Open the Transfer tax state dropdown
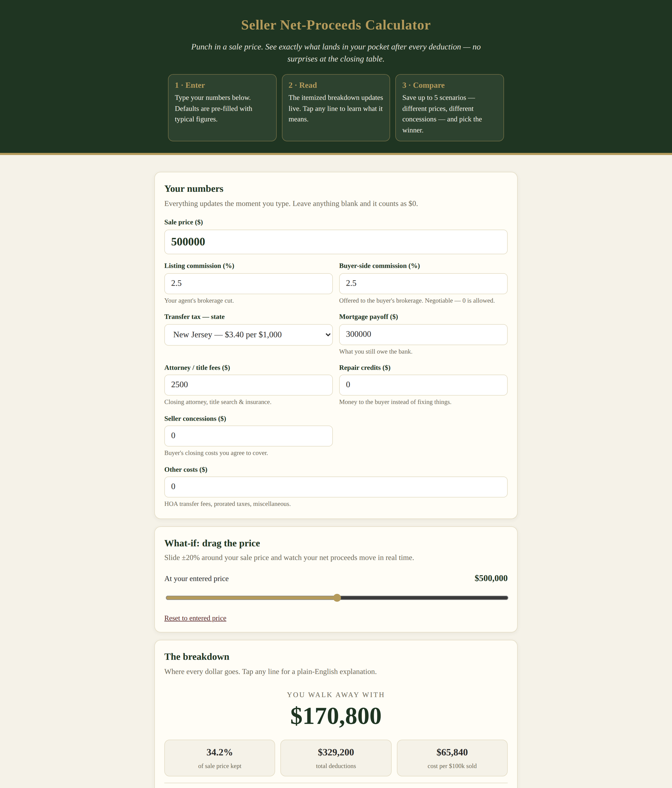Image resolution: width=672 pixels, height=788 pixels. [248, 335]
